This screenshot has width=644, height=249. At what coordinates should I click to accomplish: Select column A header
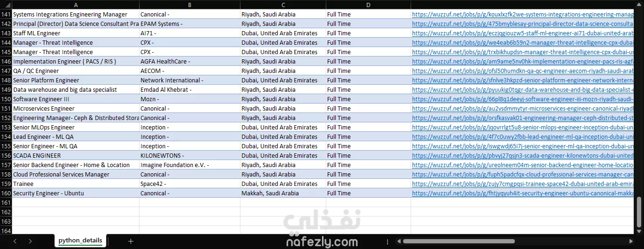coord(76,5)
